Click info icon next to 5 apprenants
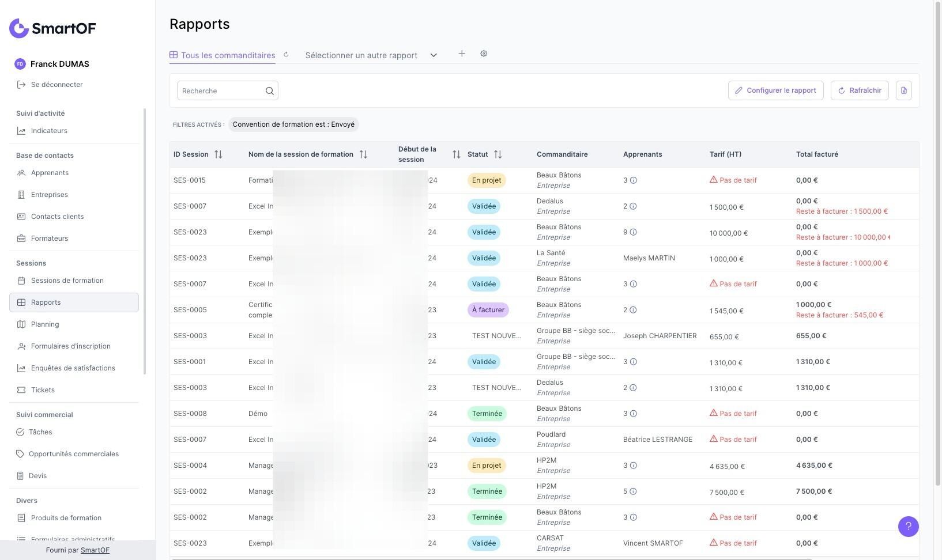This screenshot has height=560, width=942. coord(633,491)
